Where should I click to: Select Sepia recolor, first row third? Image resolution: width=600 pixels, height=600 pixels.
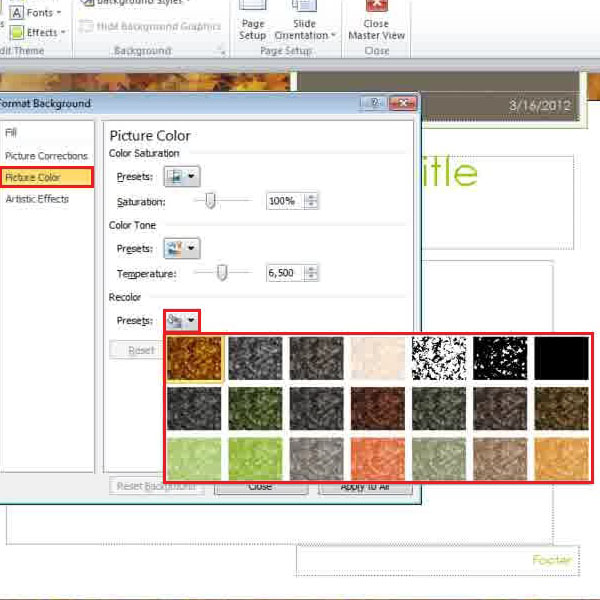coord(316,359)
